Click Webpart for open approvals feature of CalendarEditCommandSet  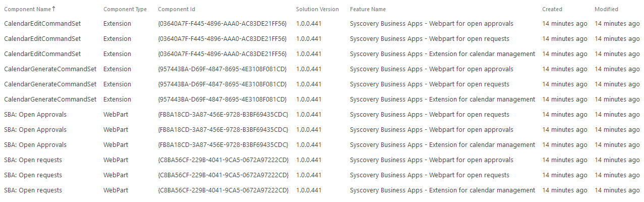point(432,24)
